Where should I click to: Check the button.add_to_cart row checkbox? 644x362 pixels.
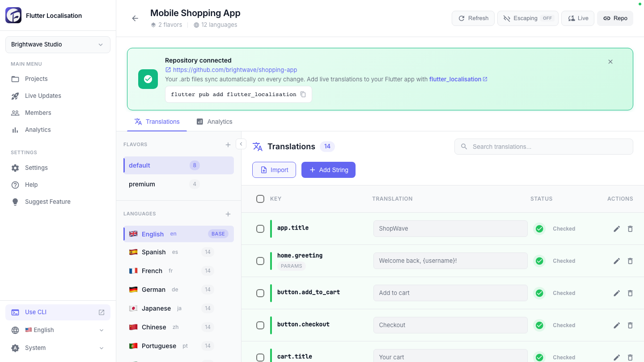click(260, 293)
